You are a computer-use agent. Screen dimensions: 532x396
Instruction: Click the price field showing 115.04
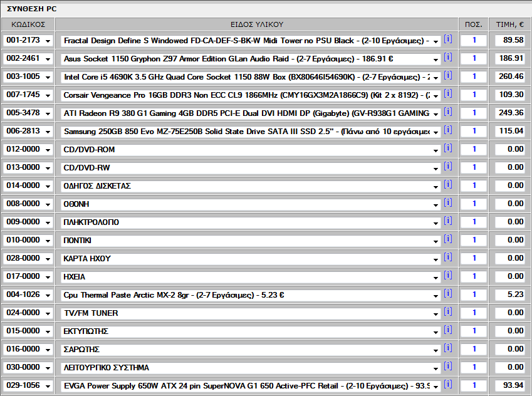pos(510,131)
